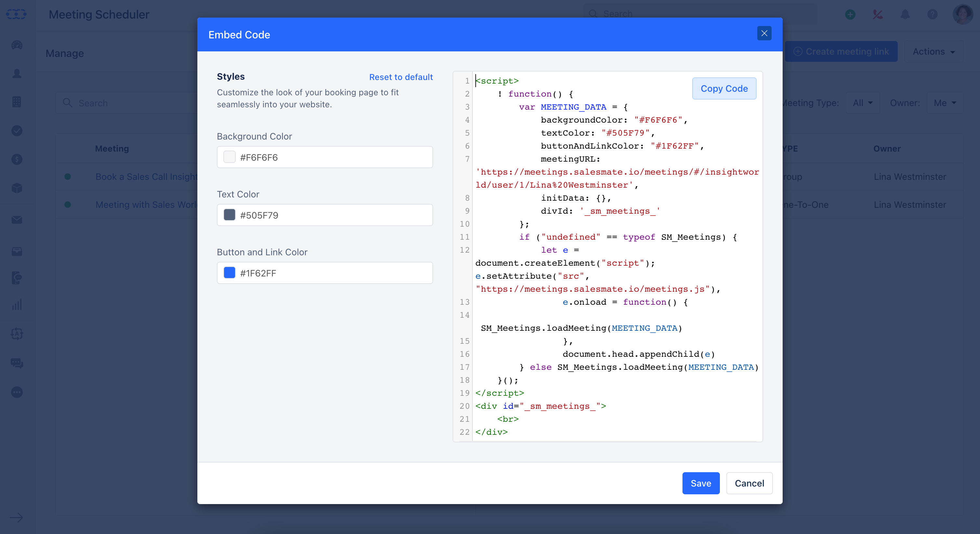980x534 pixels.
Task: Open the Companies grid icon in sidebar
Action: click(x=17, y=102)
